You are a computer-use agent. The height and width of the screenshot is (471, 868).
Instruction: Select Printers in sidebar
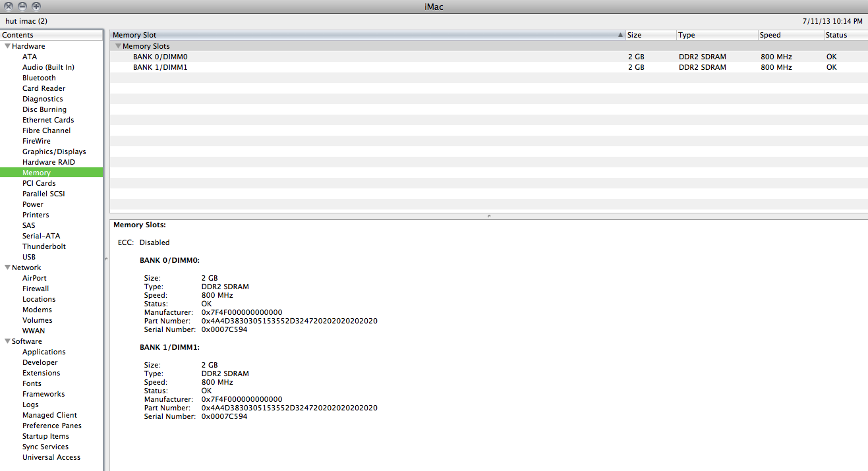[x=36, y=215]
